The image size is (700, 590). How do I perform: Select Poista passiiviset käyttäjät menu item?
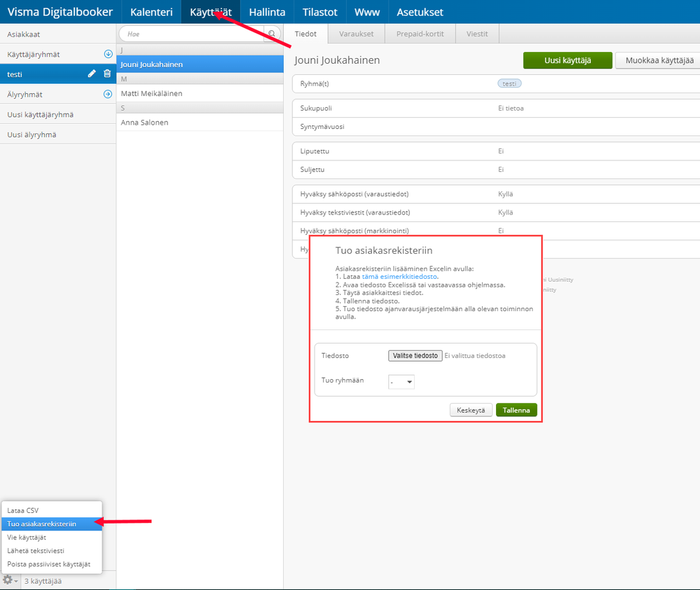[x=52, y=564]
